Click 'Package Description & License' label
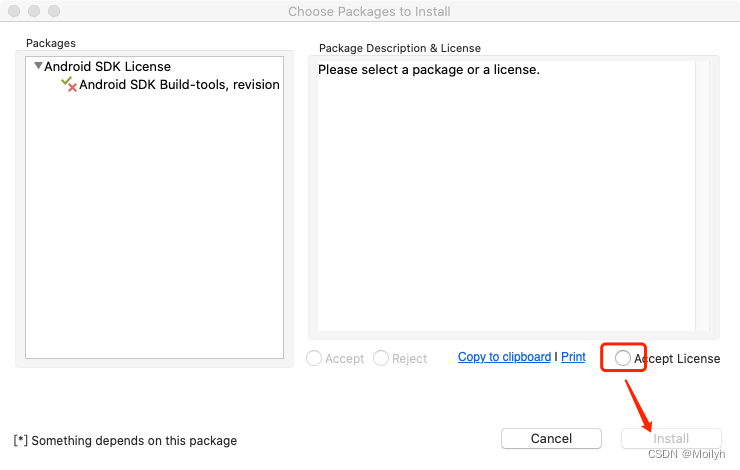This screenshot has width=740, height=470. (400, 48)
